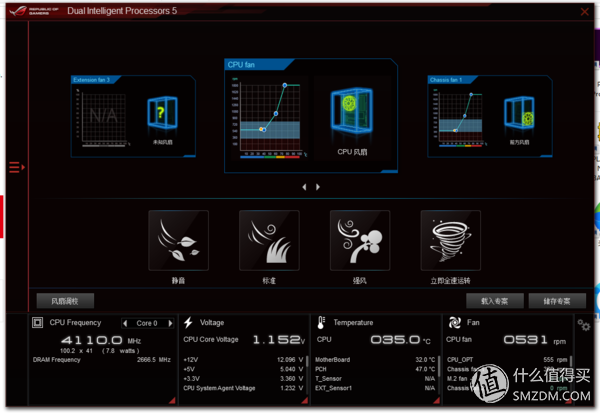Click the MotherBoard temperature row
The width and height of the screenshot is (600, 413).
click(375, 360)
